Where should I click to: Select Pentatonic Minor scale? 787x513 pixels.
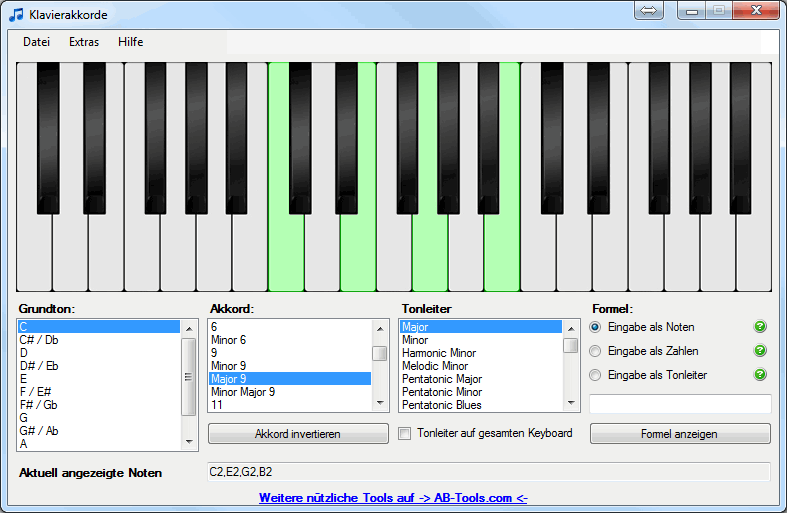(481, 392)
